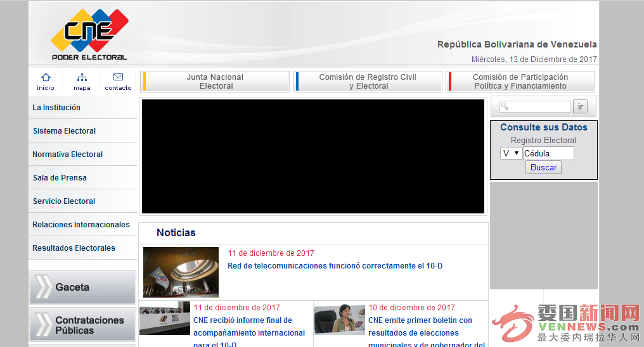Click the contacto envelope icon
Screen dimensions: 644x347
[x=119, y=77]
